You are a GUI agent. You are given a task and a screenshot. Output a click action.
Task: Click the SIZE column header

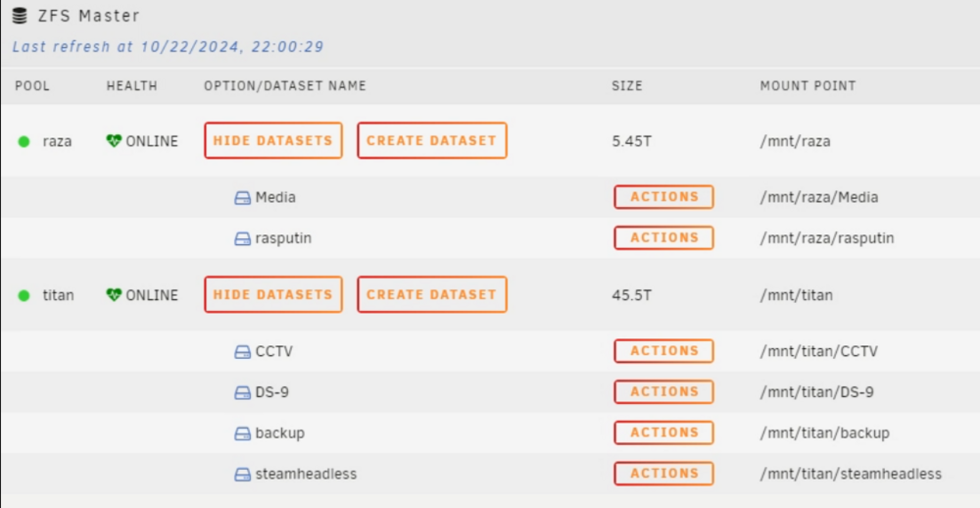627,85
